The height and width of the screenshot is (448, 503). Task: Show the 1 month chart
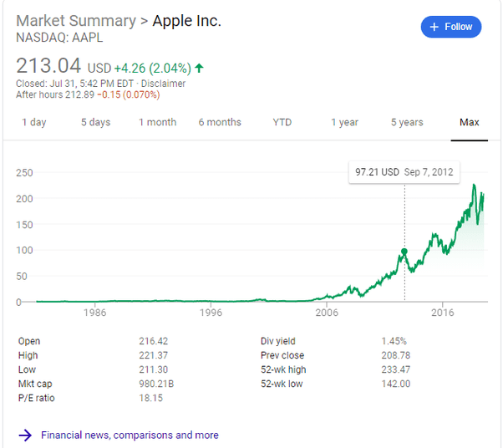click(157, 122)
